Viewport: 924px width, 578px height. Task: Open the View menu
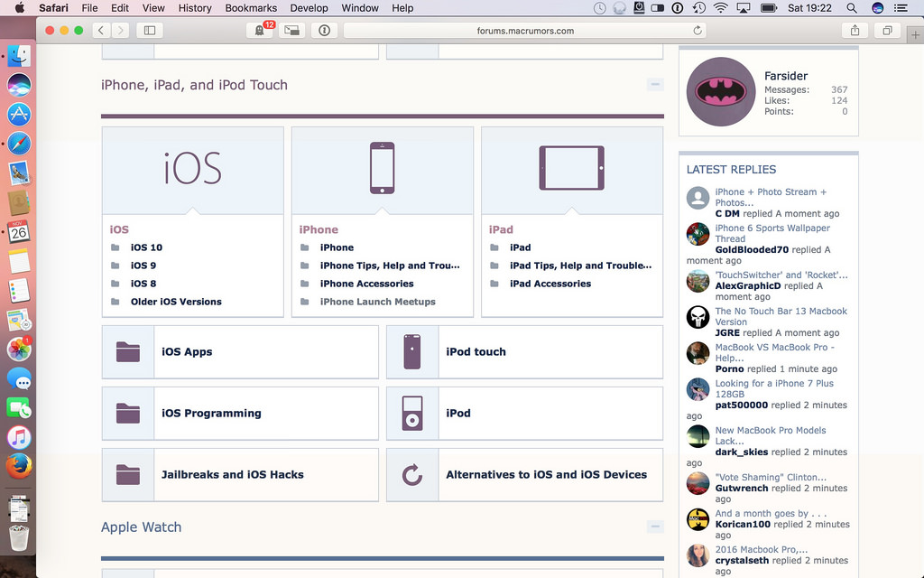click(x=153, y=8)
